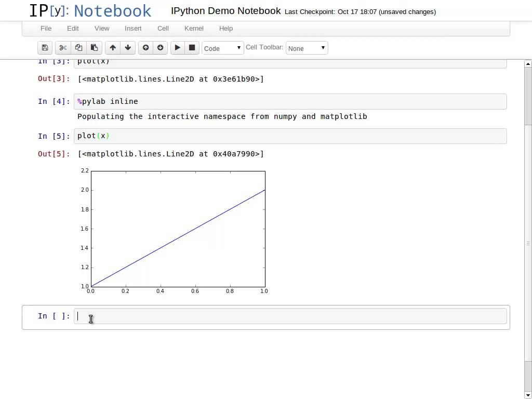The height and width of the screenshot is (399, 532).
Task: Cut the selected cell with scissors icon
Action: tap(63, 48)
